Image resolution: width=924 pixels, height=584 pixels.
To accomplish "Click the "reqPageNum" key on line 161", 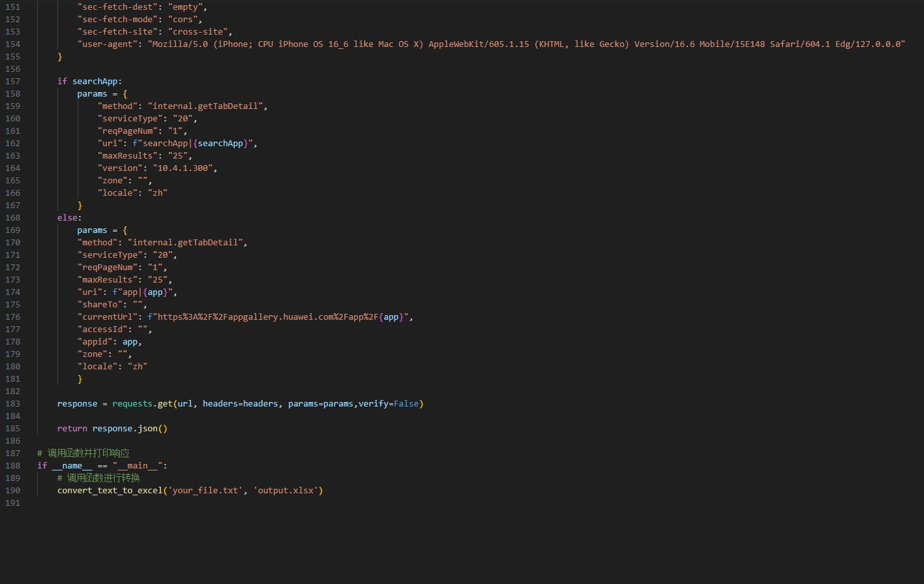I will point(127,131).
